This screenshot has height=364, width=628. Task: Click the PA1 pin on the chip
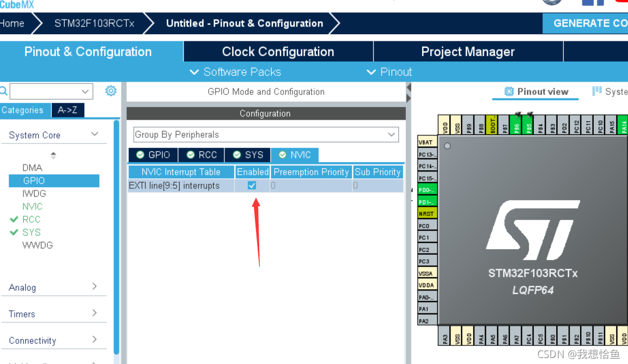tap(428, 309)
